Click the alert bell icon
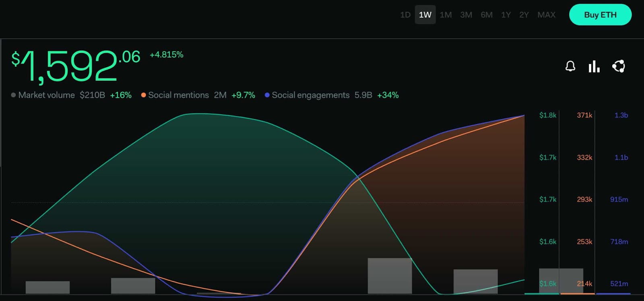The height and width of the screenshot is (301, 644). click(x=570, y=66)
